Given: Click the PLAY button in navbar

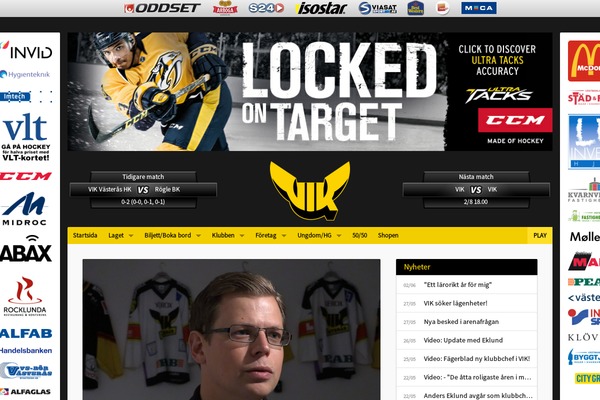Looking at the screenshot, I should (540, 235).
